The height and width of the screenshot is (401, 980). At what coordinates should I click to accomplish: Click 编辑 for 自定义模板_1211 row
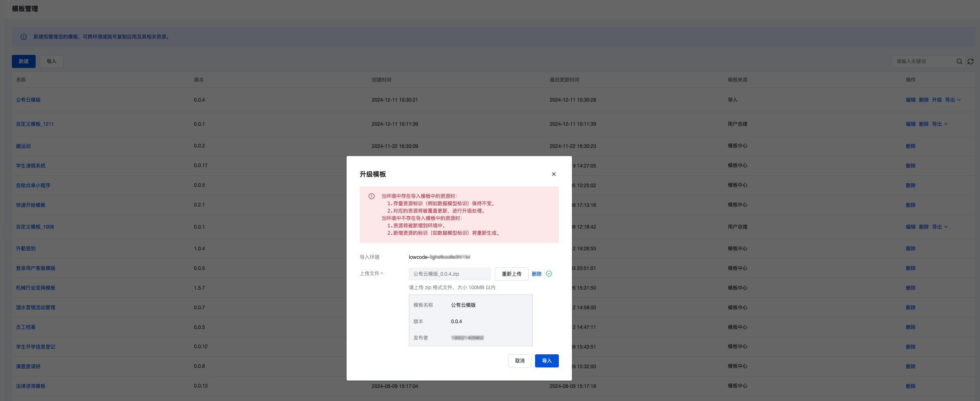(910, 124)
